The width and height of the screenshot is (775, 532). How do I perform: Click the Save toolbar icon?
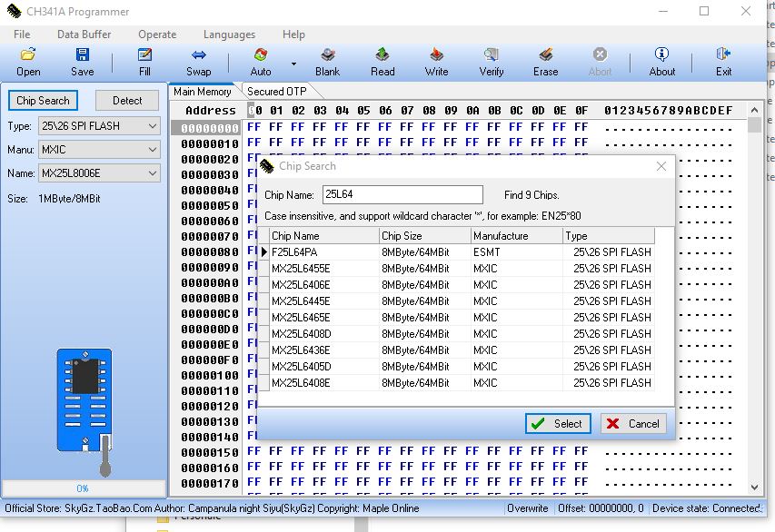(x=82, y=62)
